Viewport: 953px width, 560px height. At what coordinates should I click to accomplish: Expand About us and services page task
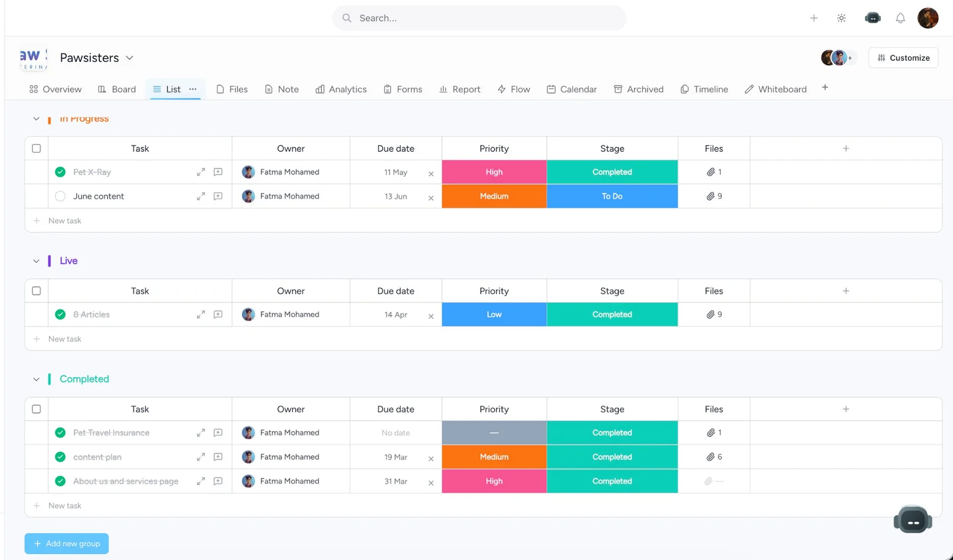201,481
